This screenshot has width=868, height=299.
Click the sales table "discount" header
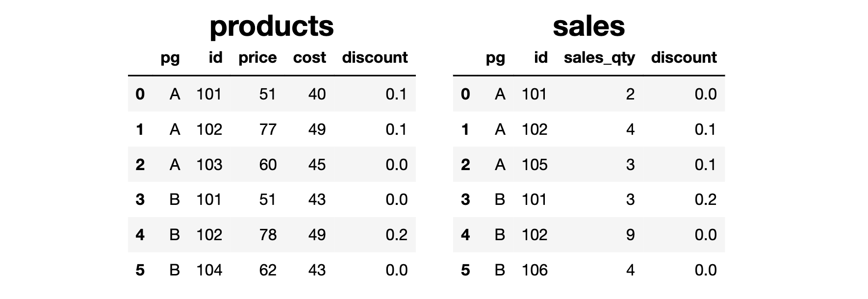[684, 58]
